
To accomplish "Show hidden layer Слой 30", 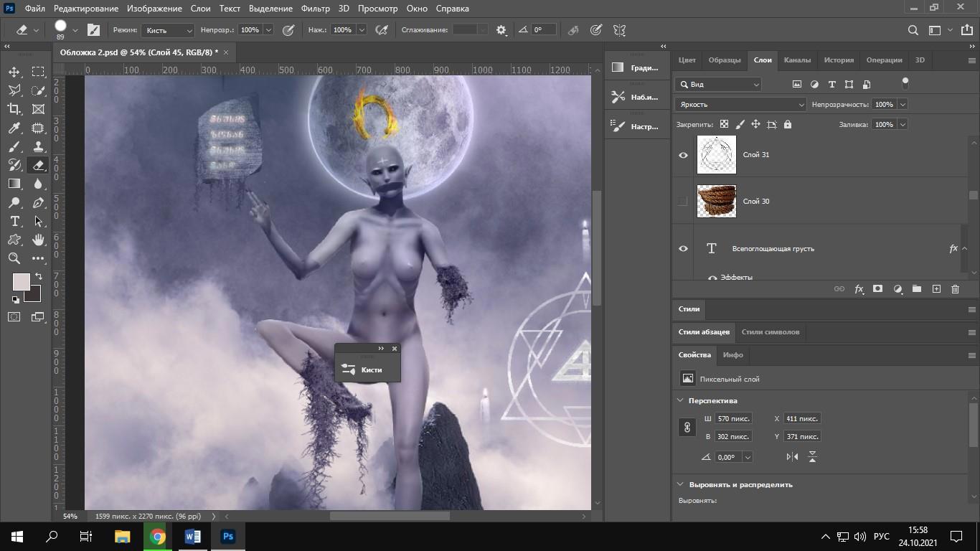I will (683, 202).
